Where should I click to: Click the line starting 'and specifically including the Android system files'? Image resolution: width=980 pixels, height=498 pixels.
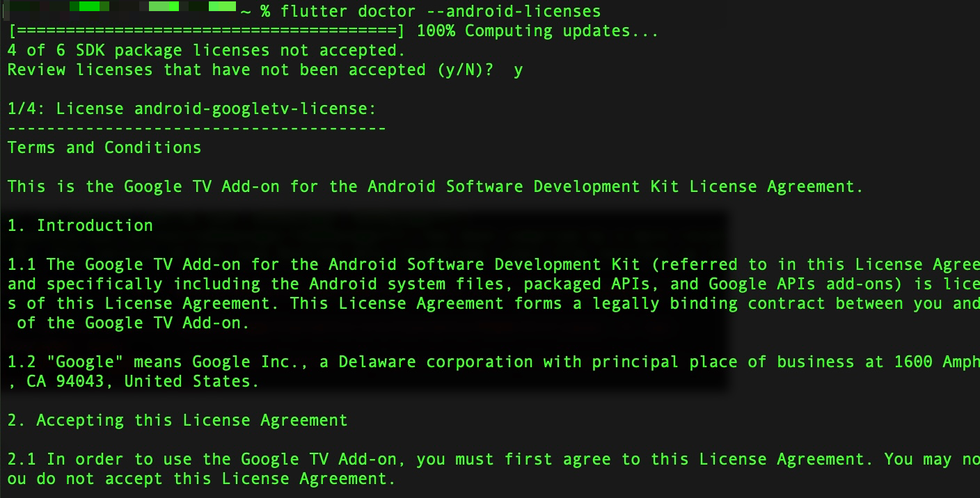(x=493, y=284)
